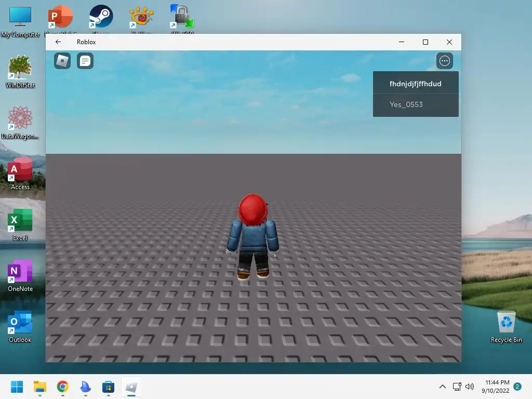Screen dimensions: 532x399
Task: Open File Explorer from the taskbar
Action: tap(39, 387)
